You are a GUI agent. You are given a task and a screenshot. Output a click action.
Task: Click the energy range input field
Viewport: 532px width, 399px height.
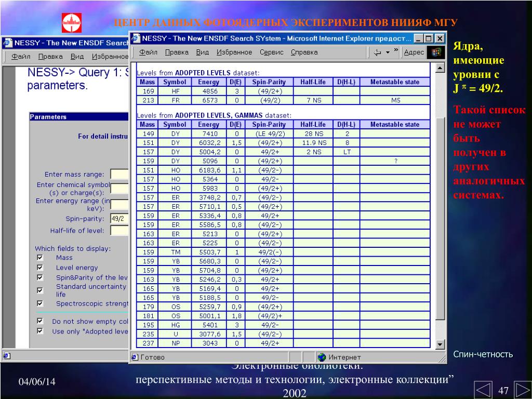[119, 205]
